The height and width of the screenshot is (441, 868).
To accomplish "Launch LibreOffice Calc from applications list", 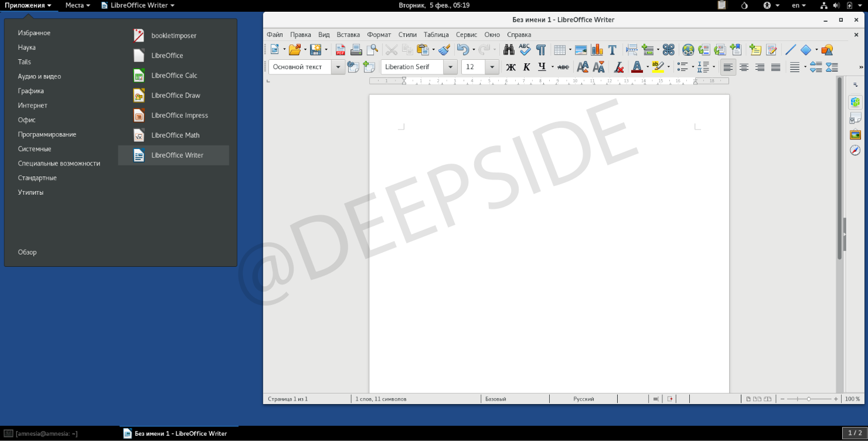I will pyautogui.click(x=173, y=76).
